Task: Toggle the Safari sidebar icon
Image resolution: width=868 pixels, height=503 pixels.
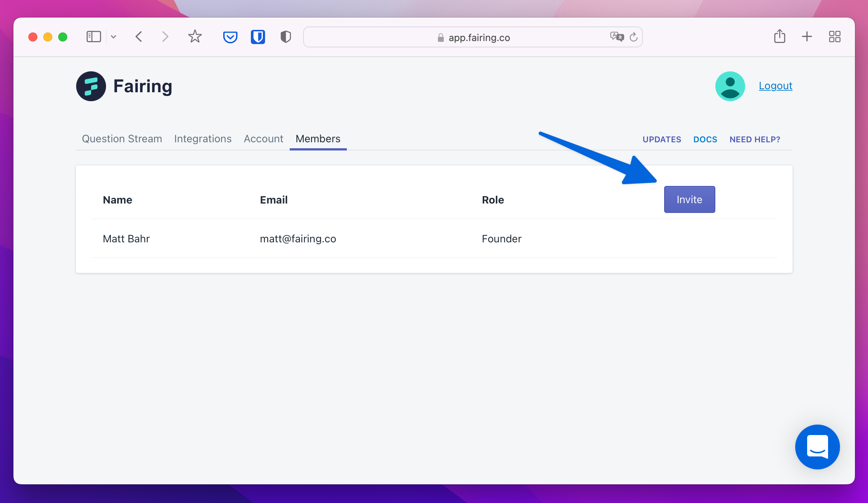Action: tap(94, 37)
